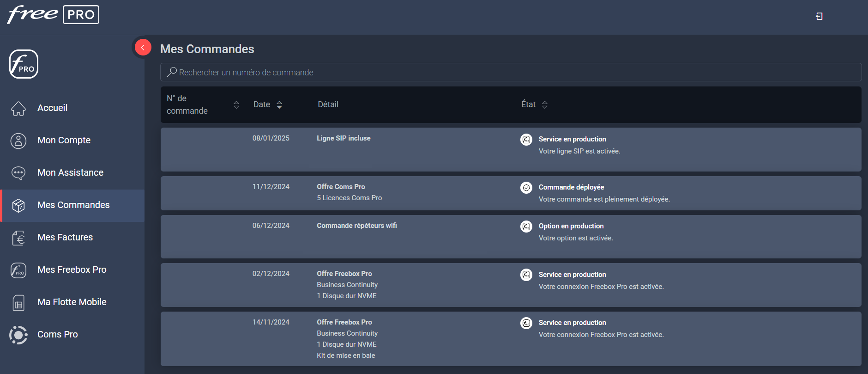Click status icon for Ligne SIP order
Image resolution: width=868 pixels, height=374 pixels.
[526, 140]
